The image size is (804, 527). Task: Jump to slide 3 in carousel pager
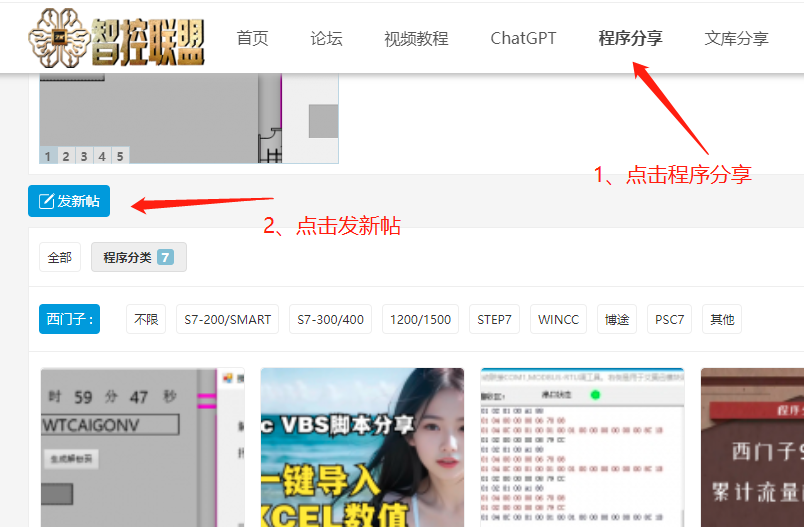(84, 156)
